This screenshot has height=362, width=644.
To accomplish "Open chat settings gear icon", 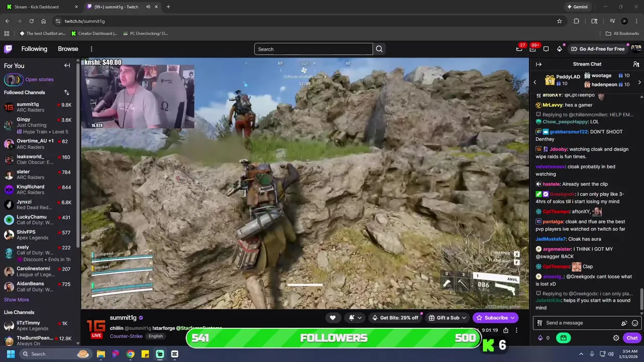I will 616,338.
